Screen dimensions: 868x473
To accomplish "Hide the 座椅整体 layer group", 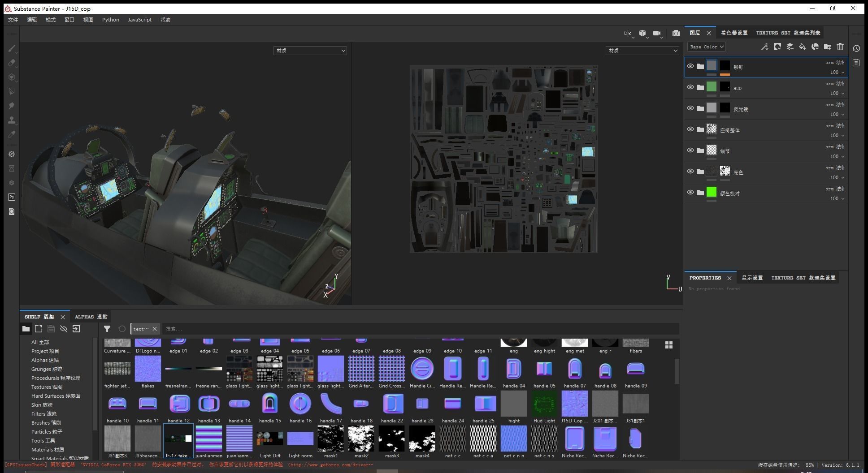I will [690, 129].
